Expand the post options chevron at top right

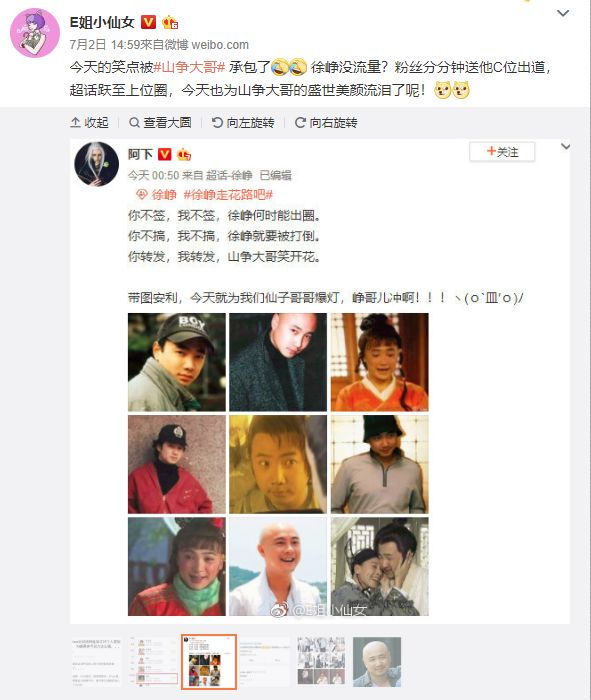click(563, 13)
